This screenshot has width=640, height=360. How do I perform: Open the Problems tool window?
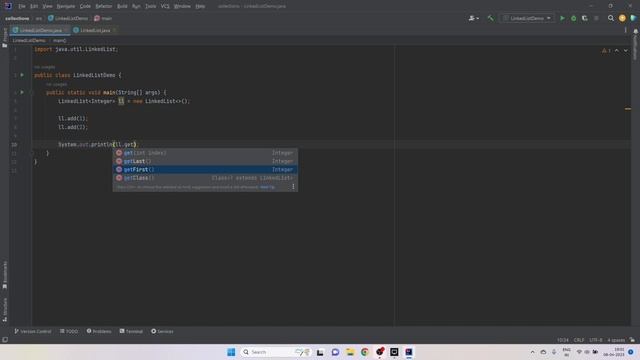click(x=99, y=331)
